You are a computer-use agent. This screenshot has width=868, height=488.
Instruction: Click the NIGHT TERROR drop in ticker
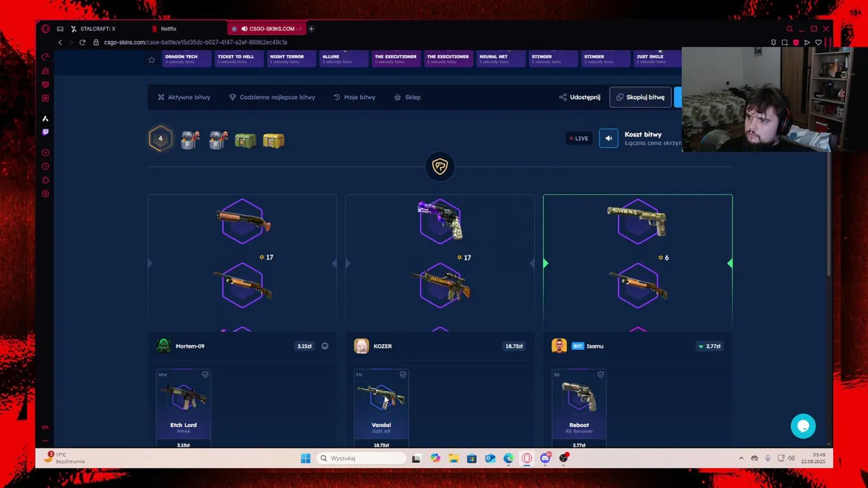291,59
